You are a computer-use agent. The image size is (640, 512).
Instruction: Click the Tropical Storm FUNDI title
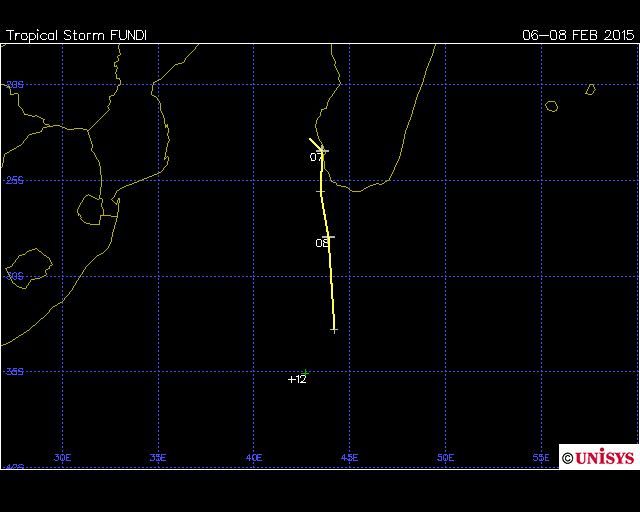coord(76,34)
